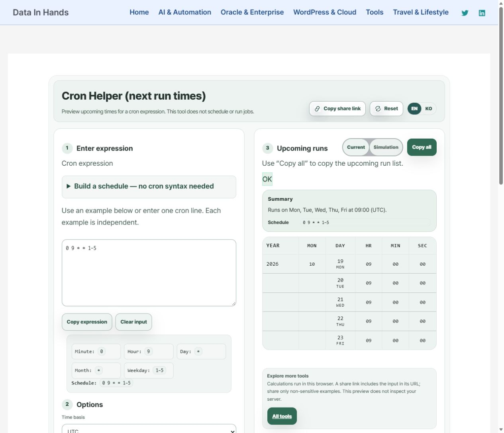Open the WordPress & Cloud menu
Image resolution: width=504 pixels, height=433 pixels.
click(325, 12)
